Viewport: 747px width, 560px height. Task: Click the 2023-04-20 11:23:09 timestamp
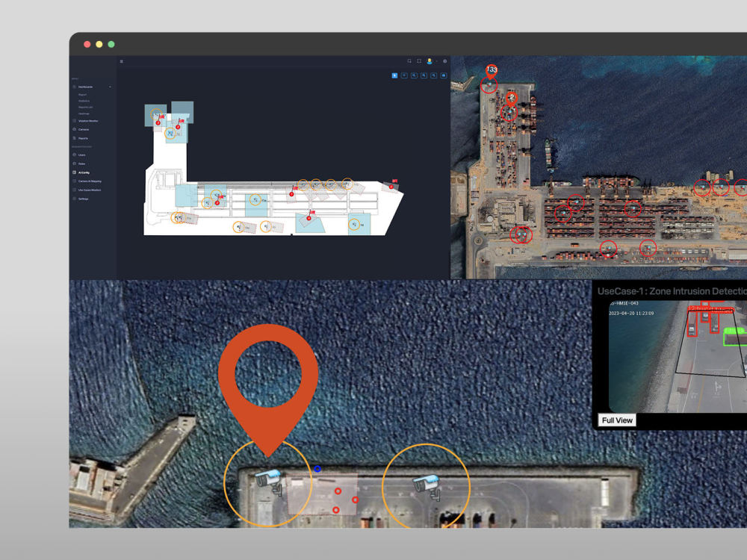point(631,314)
